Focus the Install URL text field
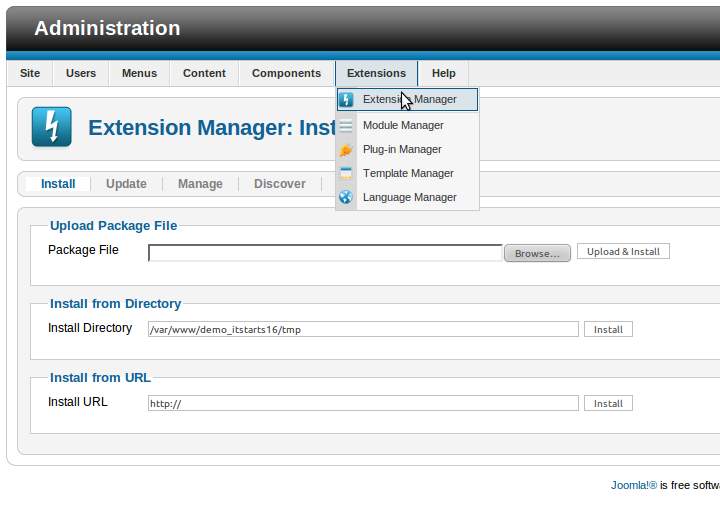Screen dimensions: 720x517 click(363, 404)
